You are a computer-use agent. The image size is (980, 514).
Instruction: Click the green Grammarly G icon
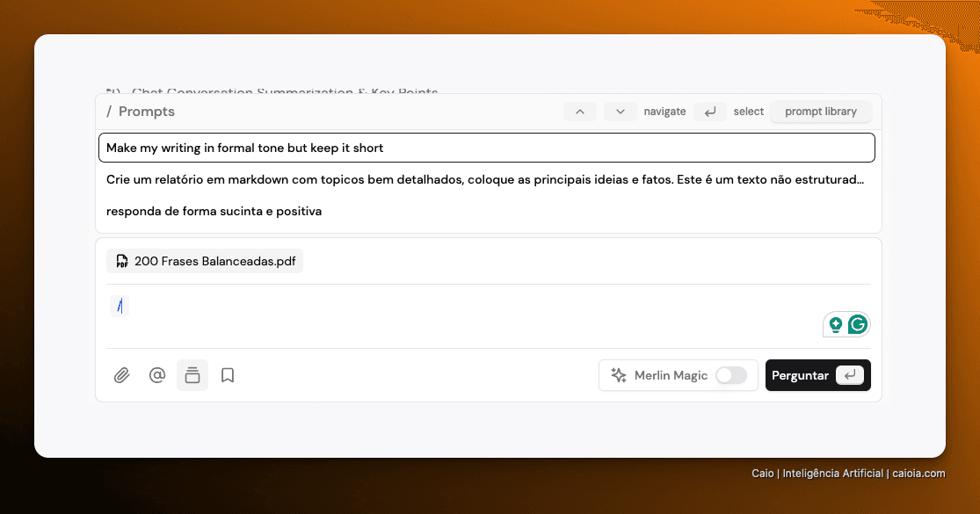pos(858,324)
